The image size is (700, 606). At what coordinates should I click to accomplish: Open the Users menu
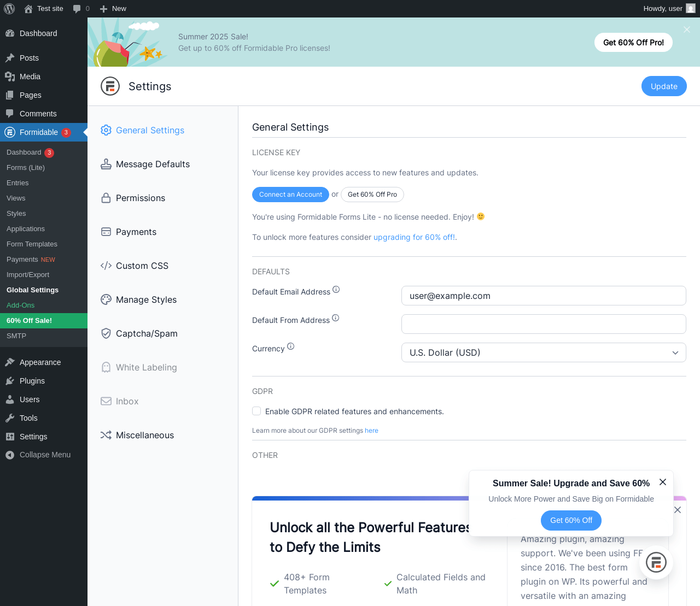pyautogui.click(x=44, y=399)
